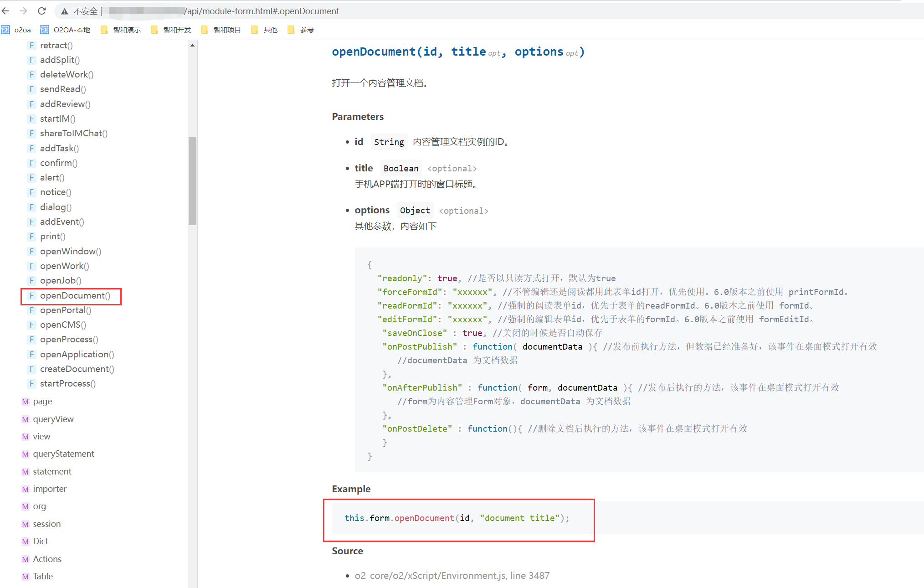The height and width of the screenshot is (588, 924).
Task: Select the openWork() function entry
Action: 64,266
